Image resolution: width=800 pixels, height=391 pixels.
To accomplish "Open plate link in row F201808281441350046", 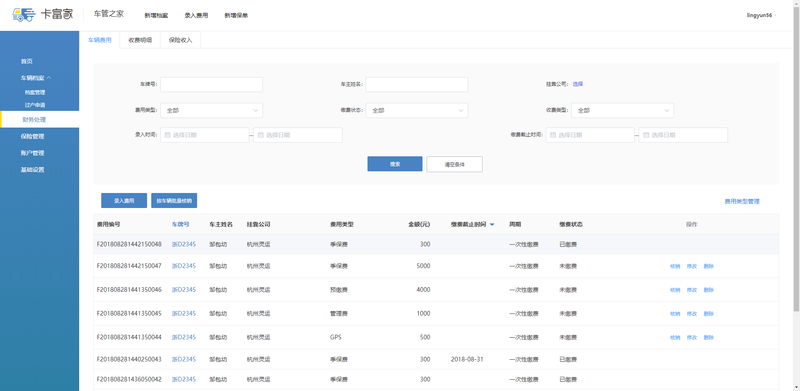I will click(x=184, y=290).
